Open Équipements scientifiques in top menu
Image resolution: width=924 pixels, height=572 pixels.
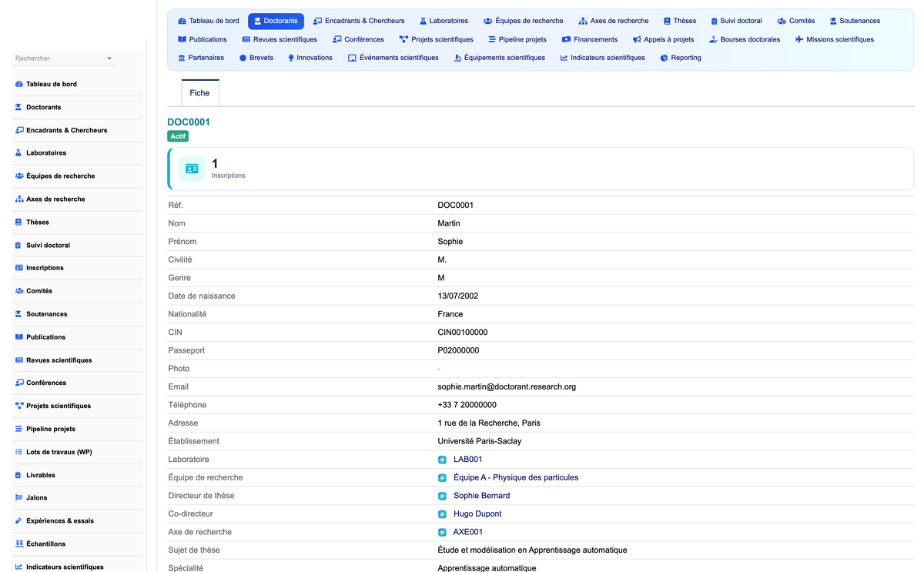pos(500,58)
